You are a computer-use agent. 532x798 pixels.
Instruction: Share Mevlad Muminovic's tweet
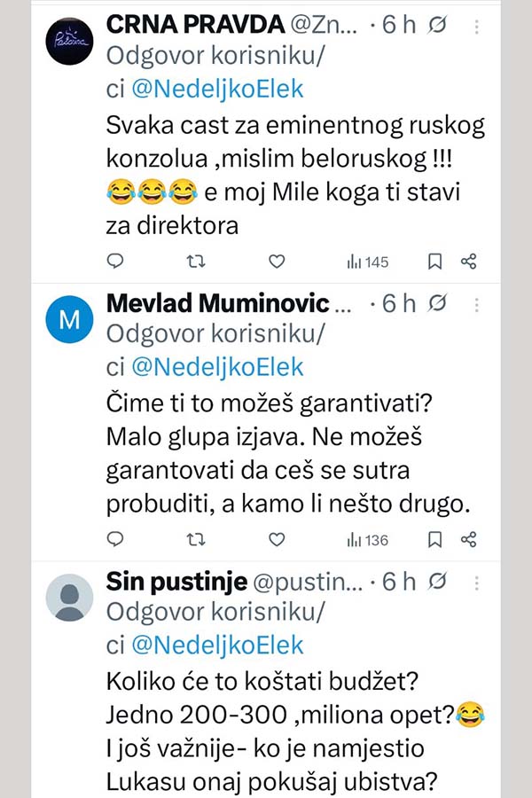click(469, 539)
